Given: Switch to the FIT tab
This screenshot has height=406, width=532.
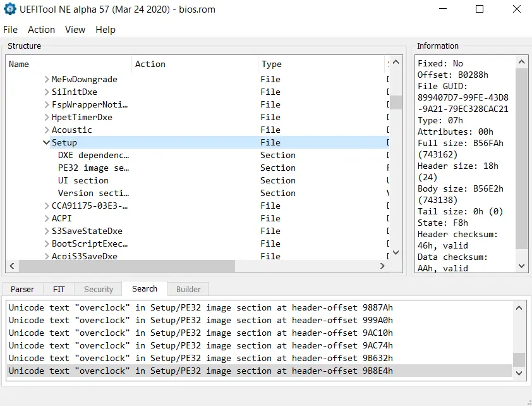Looking at the screenshot, I should point(59,289).
